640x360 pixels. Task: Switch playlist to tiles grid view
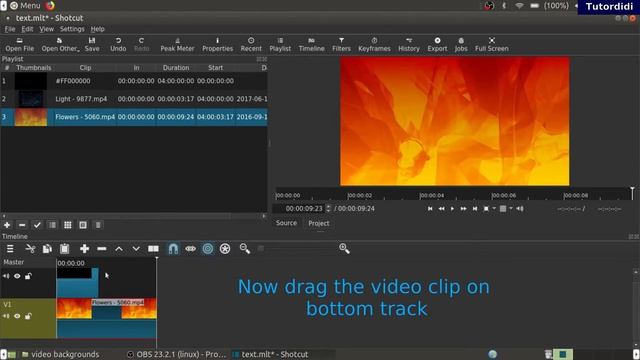click(x=68, y=225)
